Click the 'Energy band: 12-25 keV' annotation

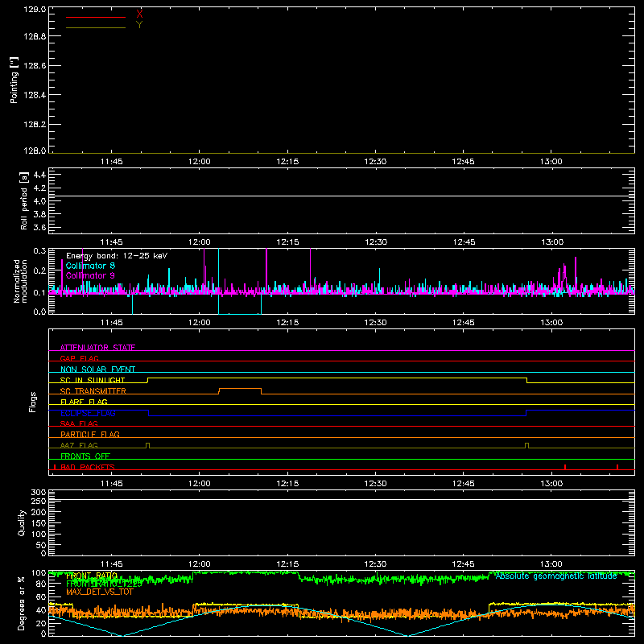click(x=117, y=256)
